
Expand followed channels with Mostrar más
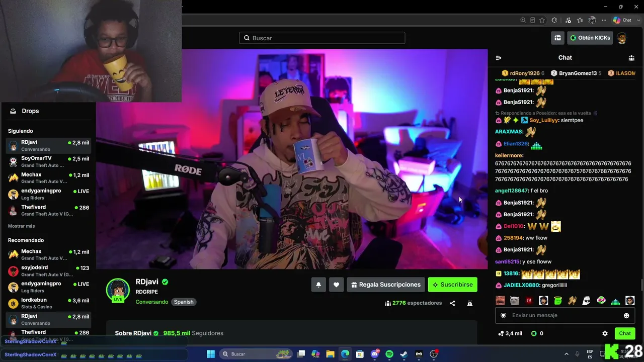tap(21, 226)
